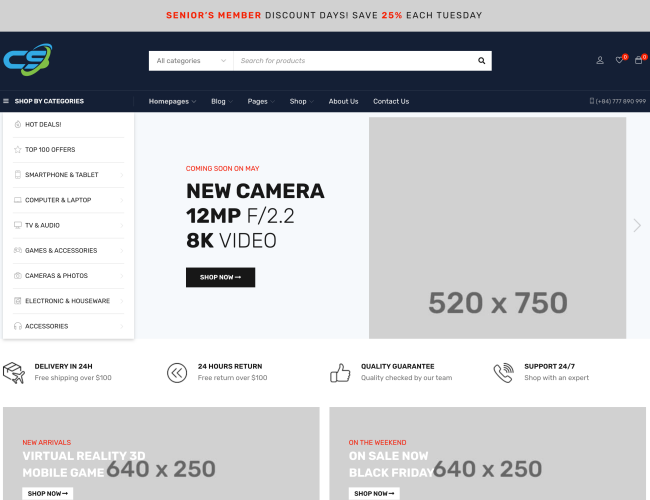Expand the Smartphone & Tablet category

click(68, 175)
